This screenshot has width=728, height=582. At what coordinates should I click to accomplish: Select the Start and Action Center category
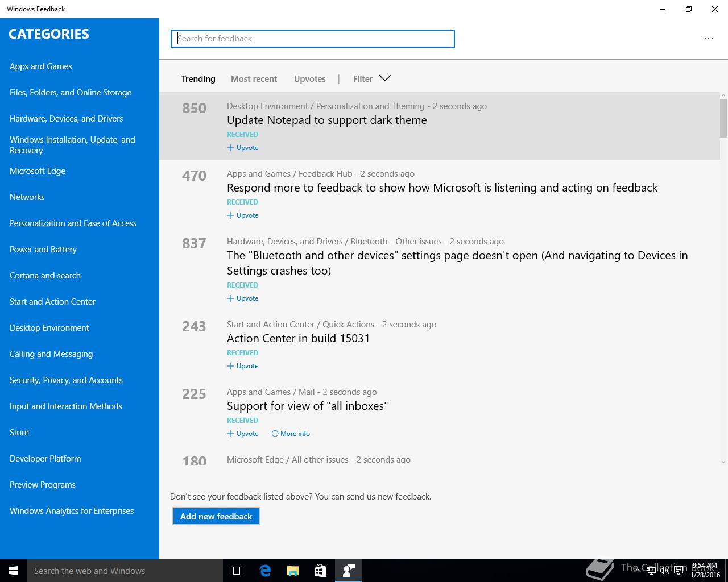[x=53, y=302]
